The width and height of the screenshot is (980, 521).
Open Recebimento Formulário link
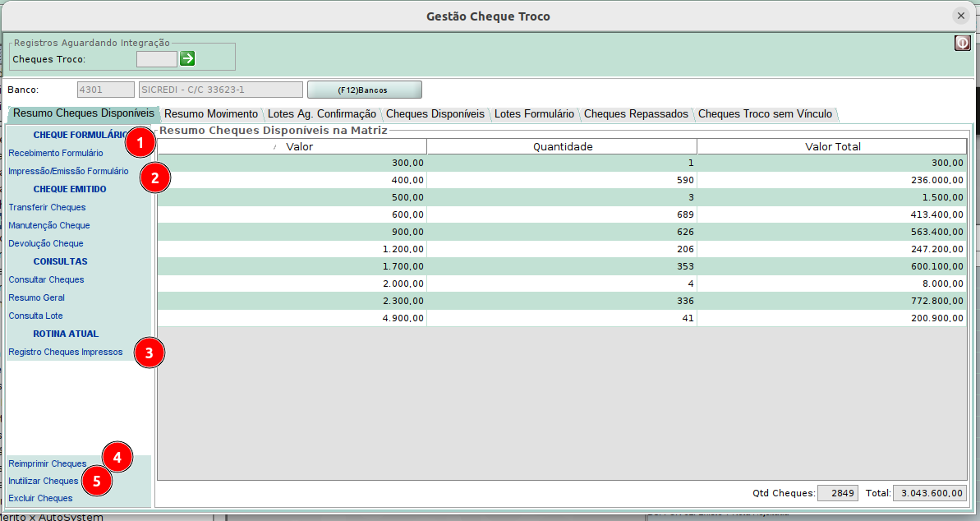(56, 153)
